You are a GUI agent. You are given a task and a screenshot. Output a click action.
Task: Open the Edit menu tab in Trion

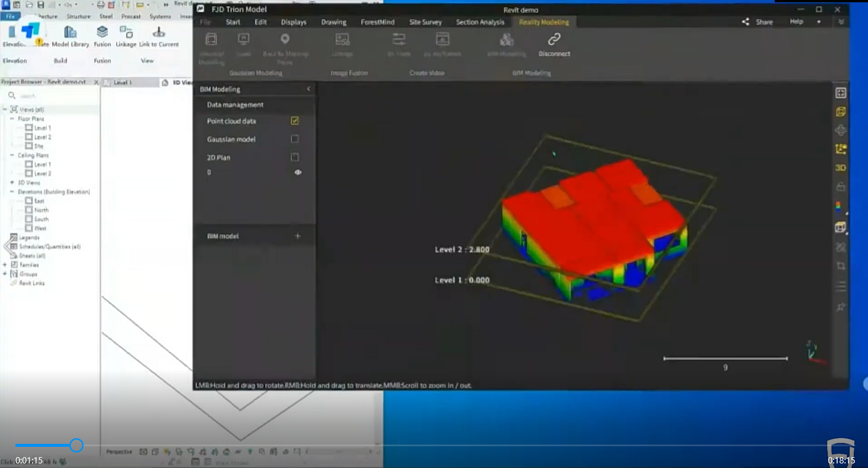pos(261,22)
